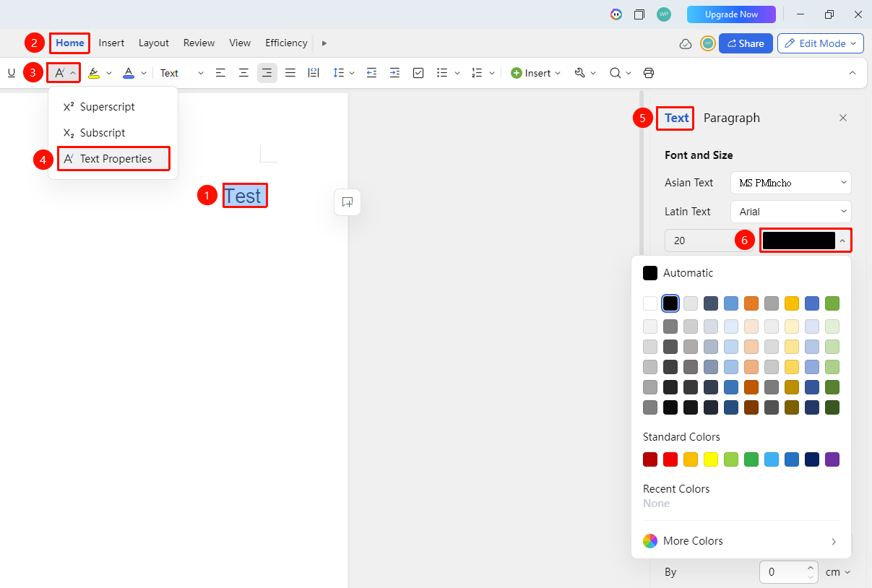Image resolution: width=872 pixels, height=588 pixels.
Task: Switch to the Layout tab
Action: click(x=154, y=43)
